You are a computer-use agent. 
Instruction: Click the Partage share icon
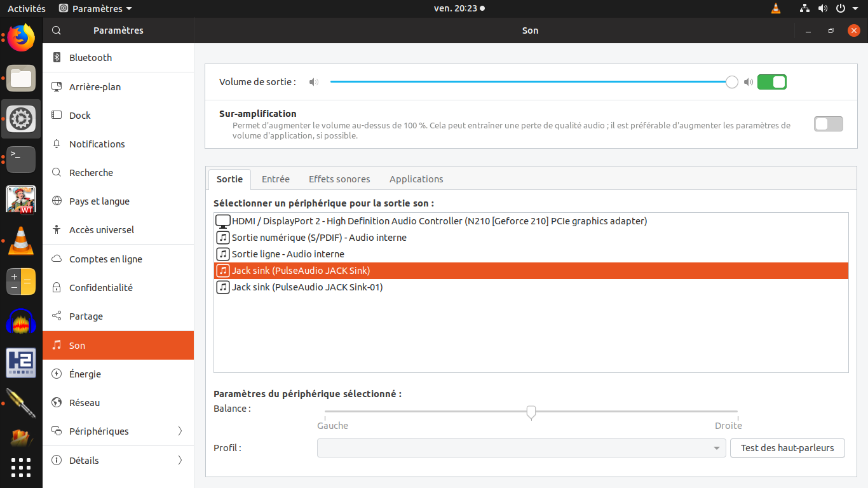pos(57,316)
